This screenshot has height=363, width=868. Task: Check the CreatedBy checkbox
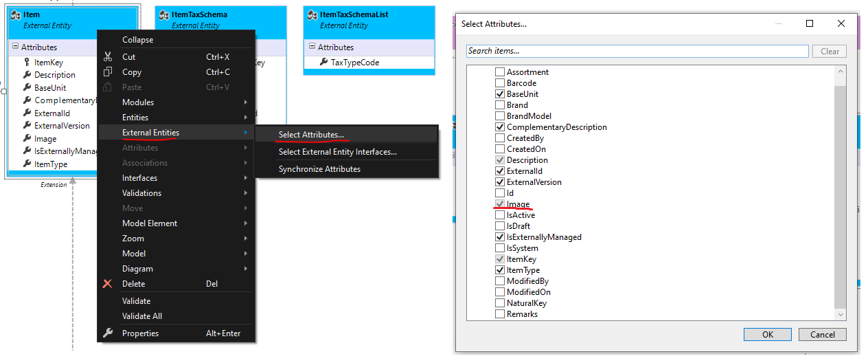(500, 138)
